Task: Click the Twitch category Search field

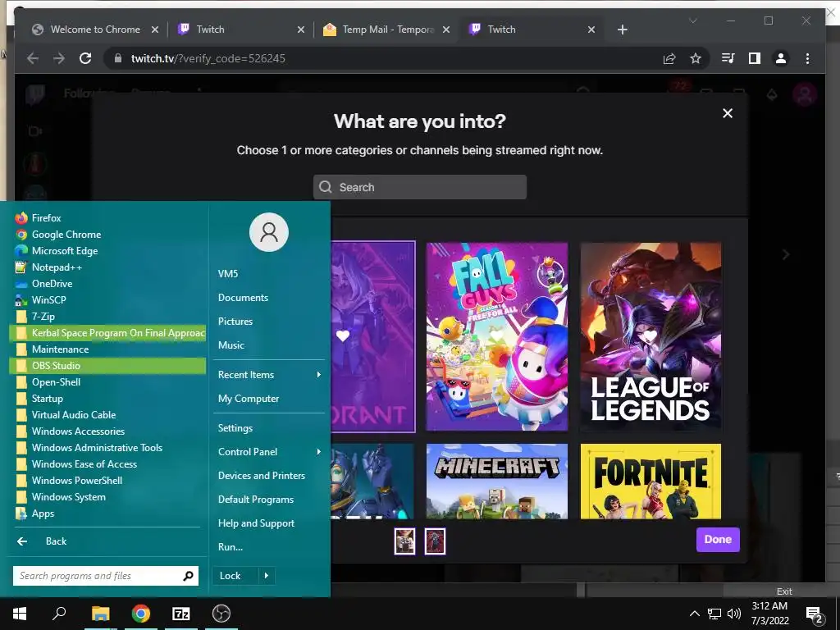Action: [420, 187]
